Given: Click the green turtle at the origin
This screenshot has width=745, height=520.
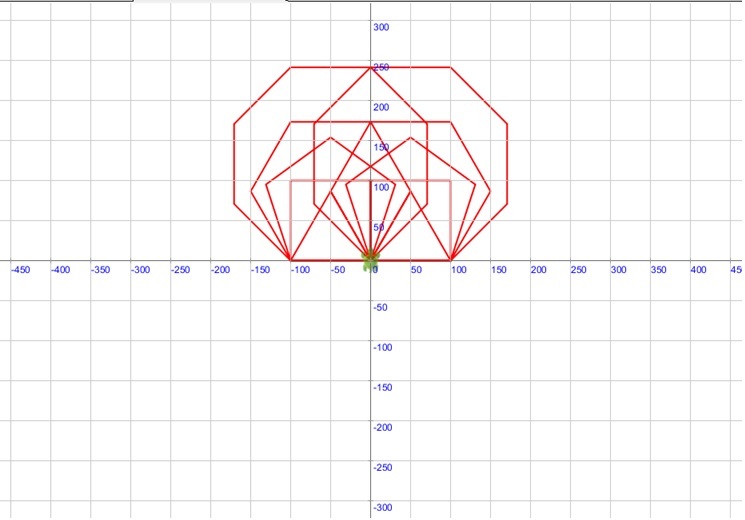Looking at the screenshot, I should pyautogui.click(x=370, y=261).
